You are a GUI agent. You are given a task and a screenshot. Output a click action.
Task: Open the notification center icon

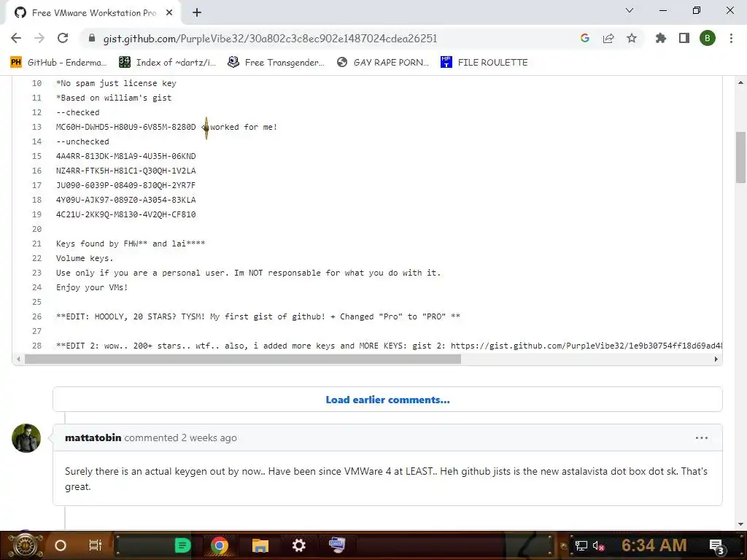point(716,545)
